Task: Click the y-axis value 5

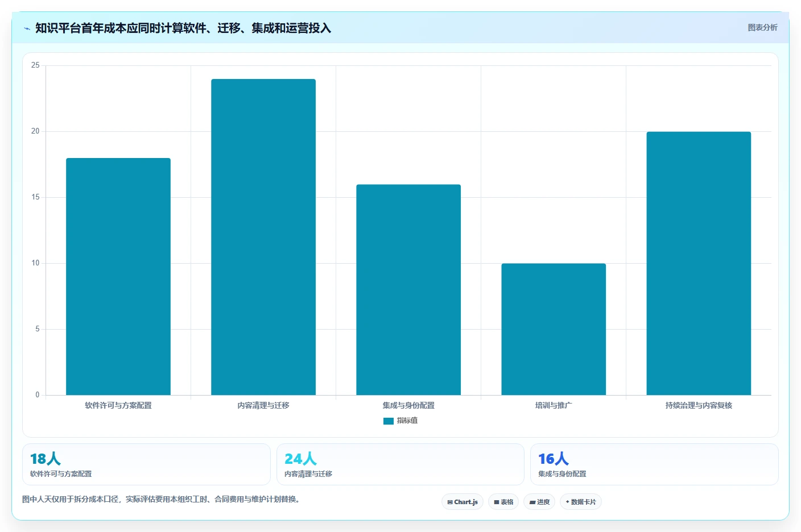Action: point(38,329)
